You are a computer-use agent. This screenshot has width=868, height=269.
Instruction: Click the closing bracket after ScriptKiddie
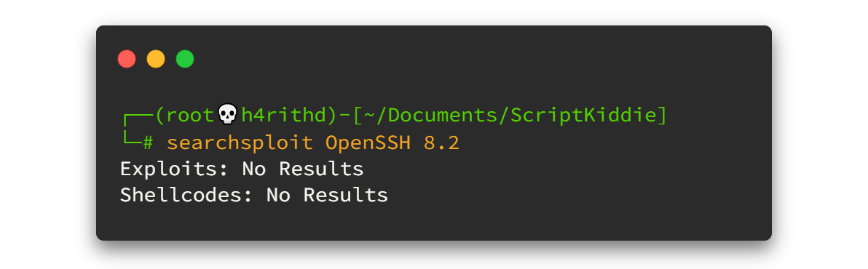pyautogui.click(x=661, y=115)
